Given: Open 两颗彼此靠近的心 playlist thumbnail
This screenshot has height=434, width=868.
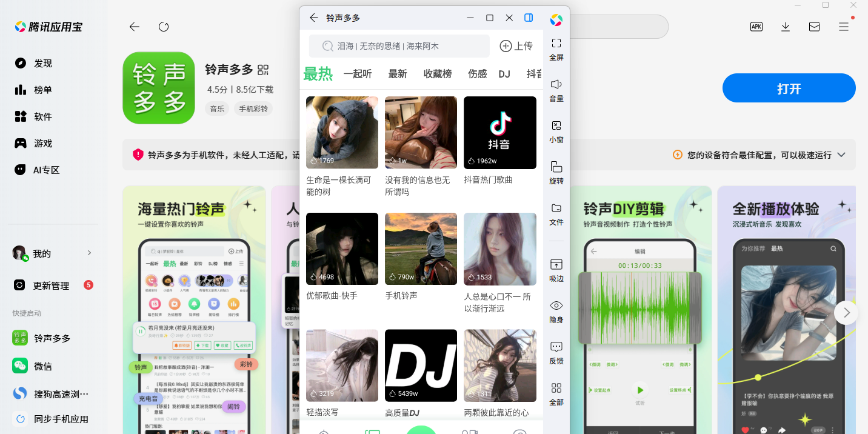Looking at the screenshot, I should [500, 366].
